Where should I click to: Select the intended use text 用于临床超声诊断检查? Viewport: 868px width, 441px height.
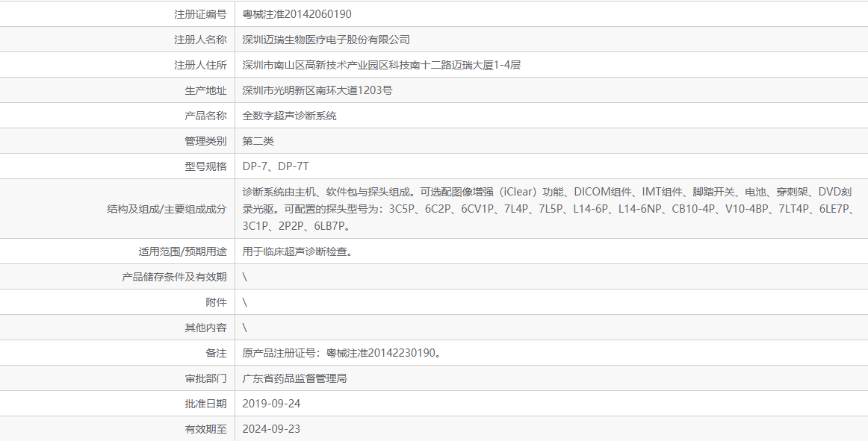pyautogui.click(x=298, y=251)
